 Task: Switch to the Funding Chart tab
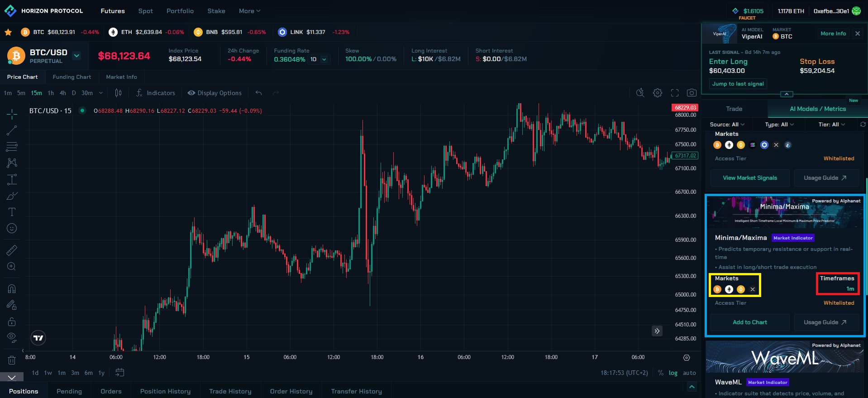[x=72, y=77]
